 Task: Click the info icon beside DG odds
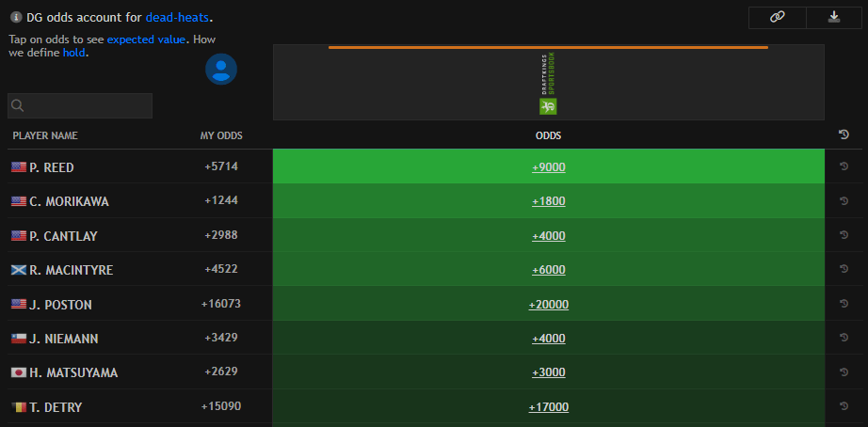click(x=16, y=17)
